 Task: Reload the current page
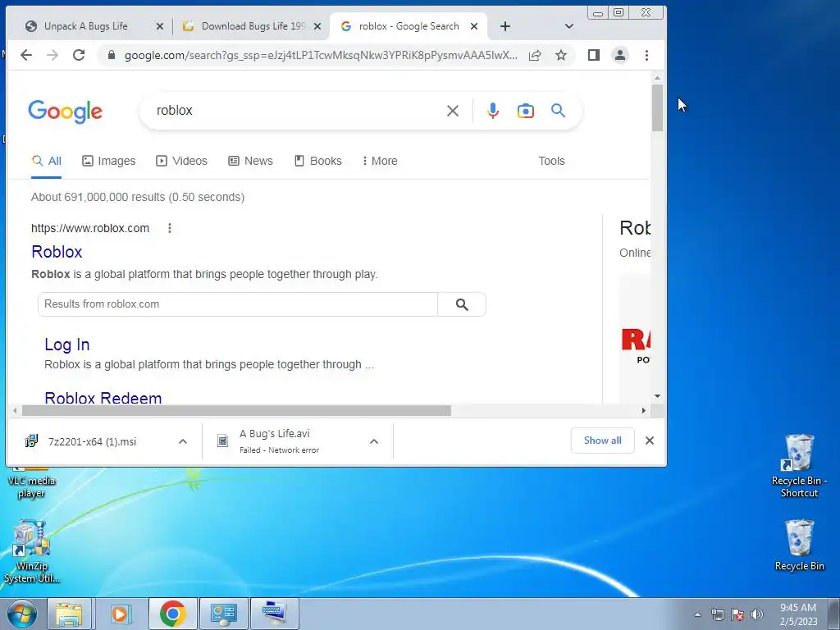pos(79,55)
